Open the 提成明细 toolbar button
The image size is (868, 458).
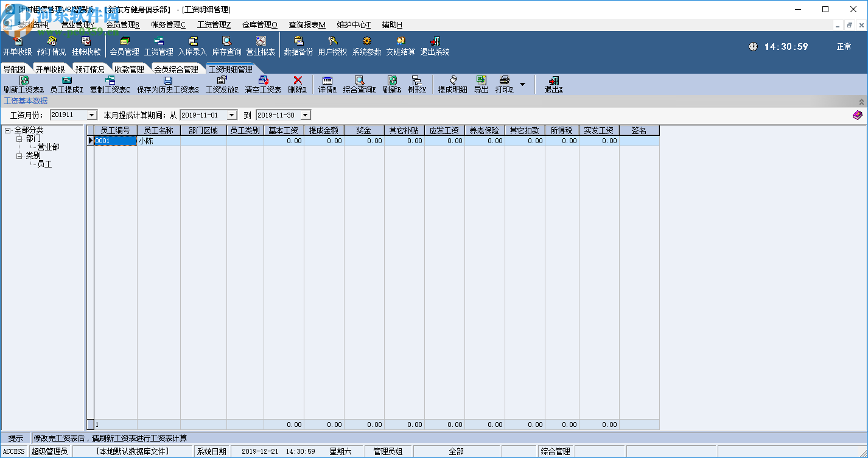tap(453, 84)
